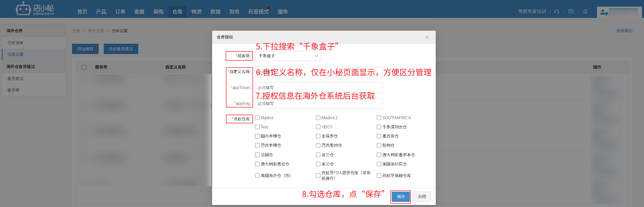Toggle the select-all checkbox in table header
This screenshot has width=644, height=207.
pyautogui.click(x=84, y=67)
